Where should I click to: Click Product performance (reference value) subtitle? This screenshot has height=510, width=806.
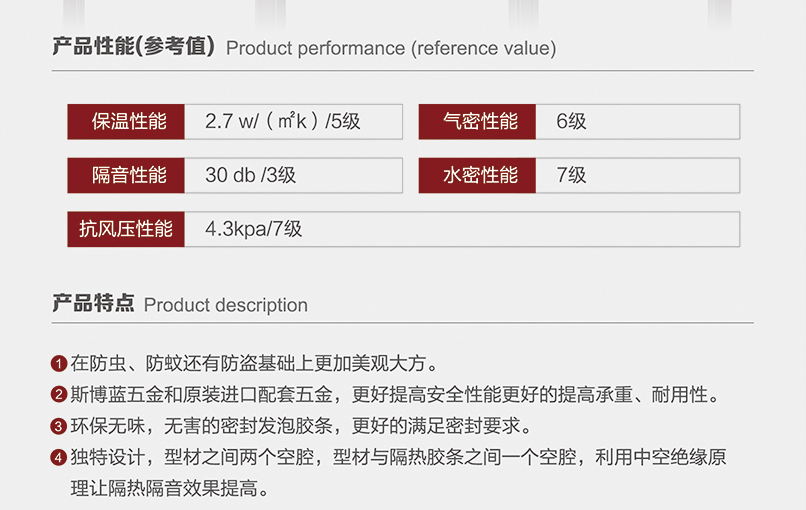[x=391, y=48]
